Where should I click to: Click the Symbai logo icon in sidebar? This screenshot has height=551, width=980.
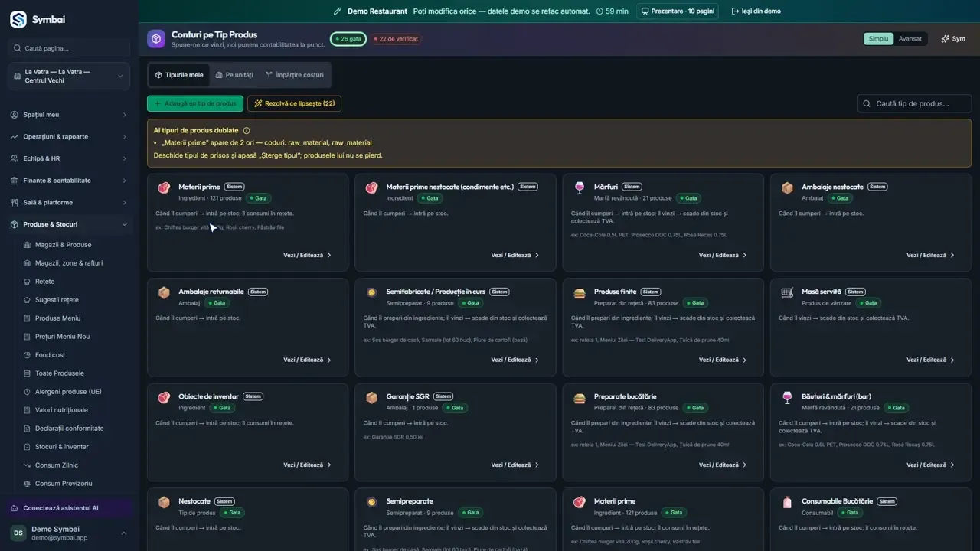point(18,19)
